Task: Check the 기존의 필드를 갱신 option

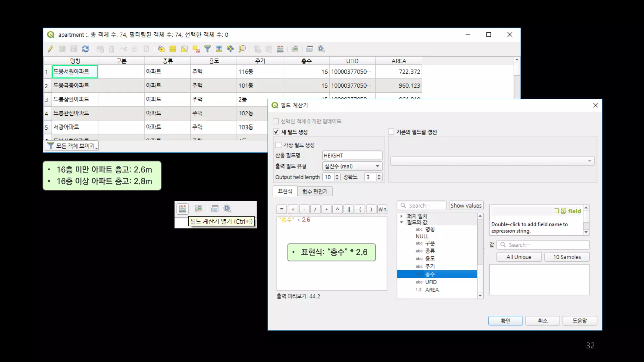Action: point(391,132)
